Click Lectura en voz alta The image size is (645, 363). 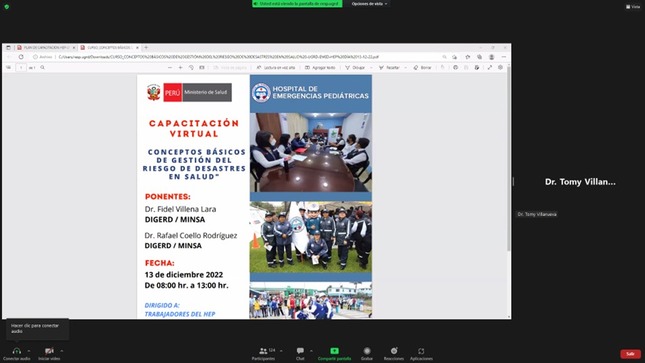pos(276,67)
